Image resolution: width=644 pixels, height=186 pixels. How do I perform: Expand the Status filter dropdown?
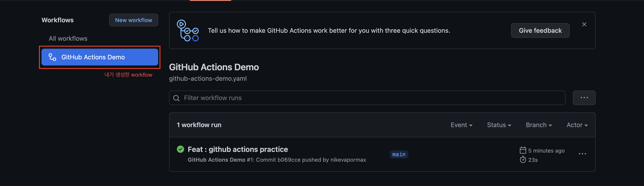[x=499, y=125]
